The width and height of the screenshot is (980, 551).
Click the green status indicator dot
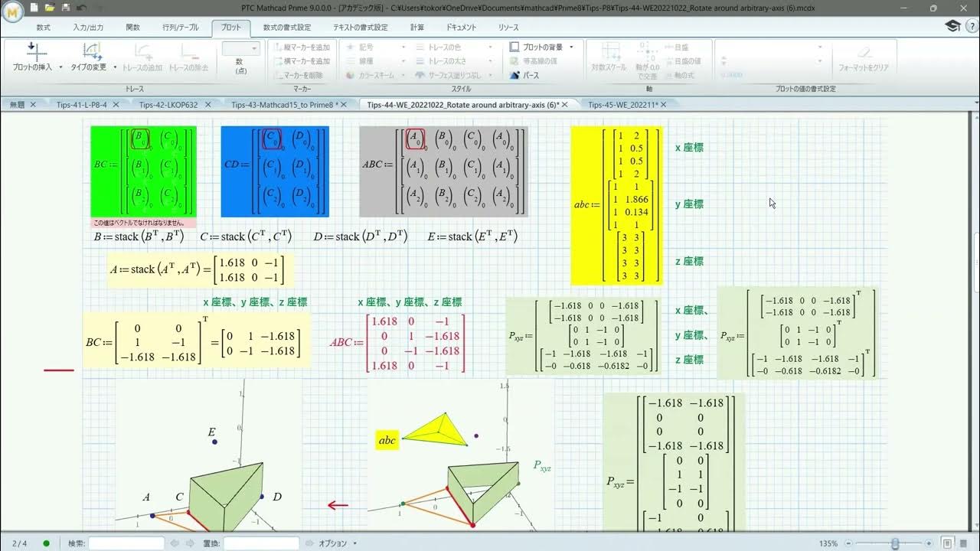coord(47,543)
